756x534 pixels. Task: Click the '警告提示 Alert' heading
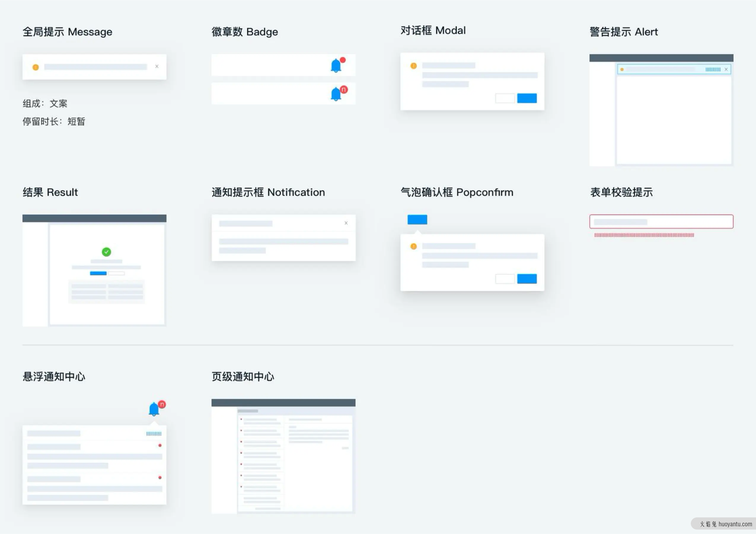624,32
